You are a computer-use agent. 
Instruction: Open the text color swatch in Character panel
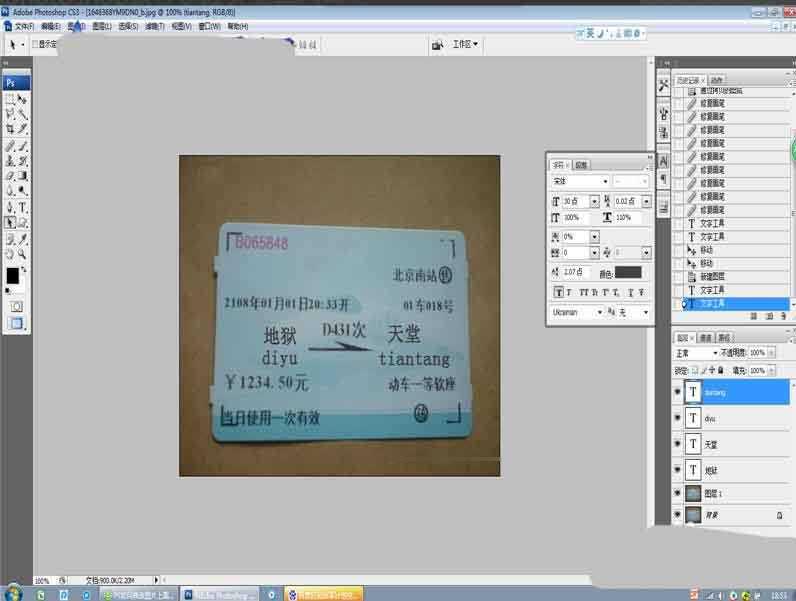[628, 273]
